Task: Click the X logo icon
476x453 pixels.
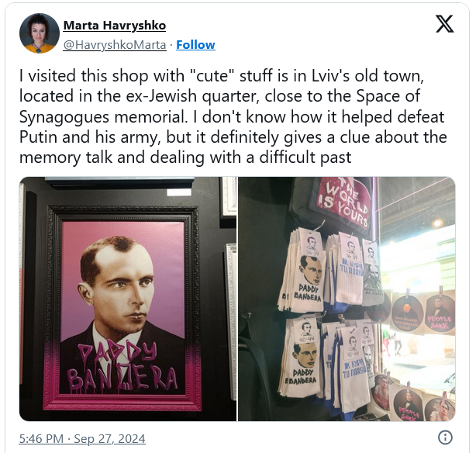Action: (445, 24)
